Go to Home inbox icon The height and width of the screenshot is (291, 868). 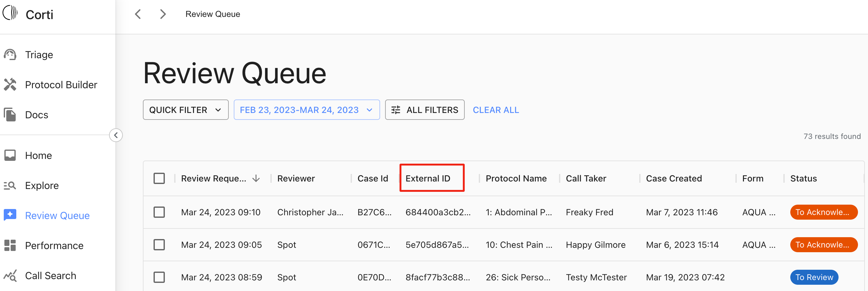point(10,156)
